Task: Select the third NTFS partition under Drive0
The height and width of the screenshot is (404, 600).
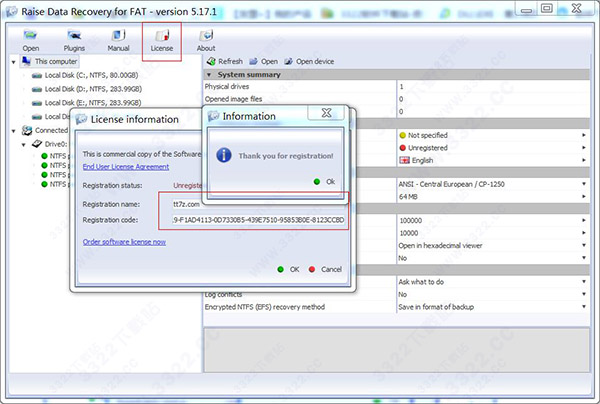Action: [57, 175]
